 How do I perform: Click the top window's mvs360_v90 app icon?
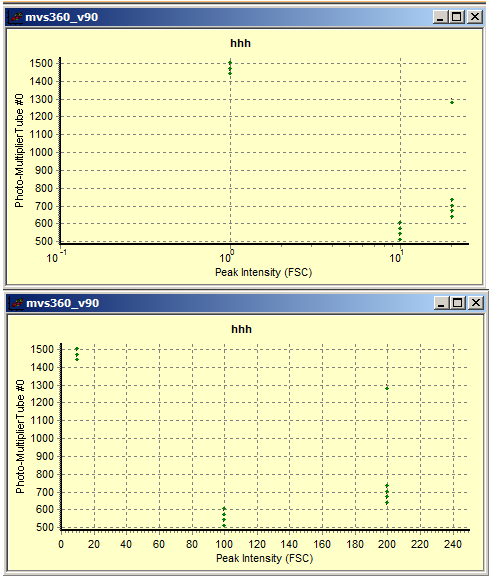[16, 17]
